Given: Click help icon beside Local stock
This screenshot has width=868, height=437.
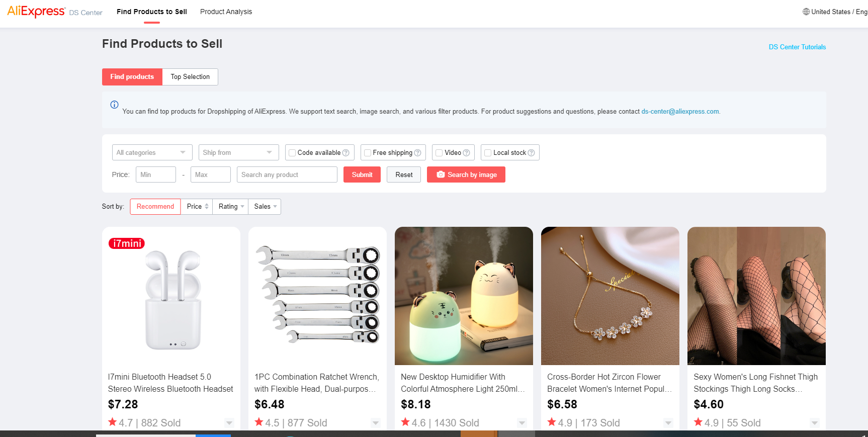Looking at the screenshot, I should pos(531,153).
